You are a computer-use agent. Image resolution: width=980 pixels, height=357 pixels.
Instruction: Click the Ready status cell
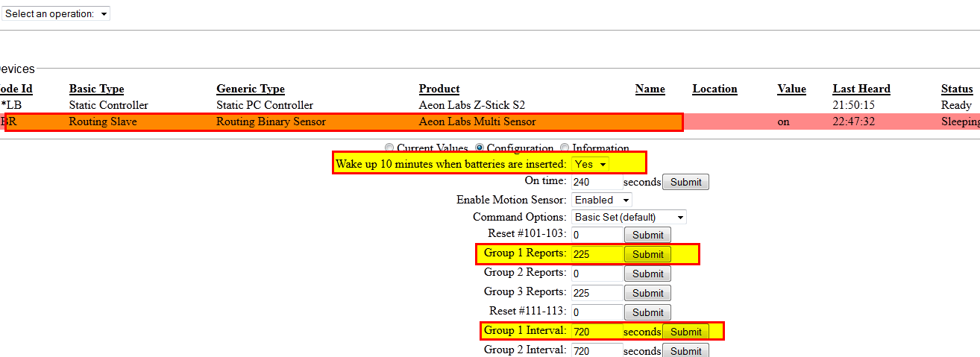tap(957, 105)
